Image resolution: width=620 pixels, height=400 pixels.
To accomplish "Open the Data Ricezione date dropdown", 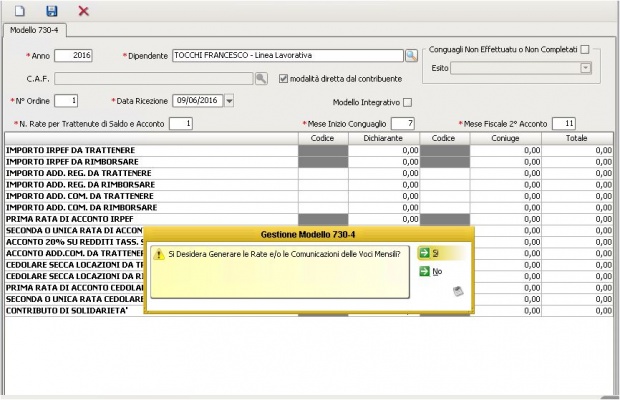I will tap(229, 100).
